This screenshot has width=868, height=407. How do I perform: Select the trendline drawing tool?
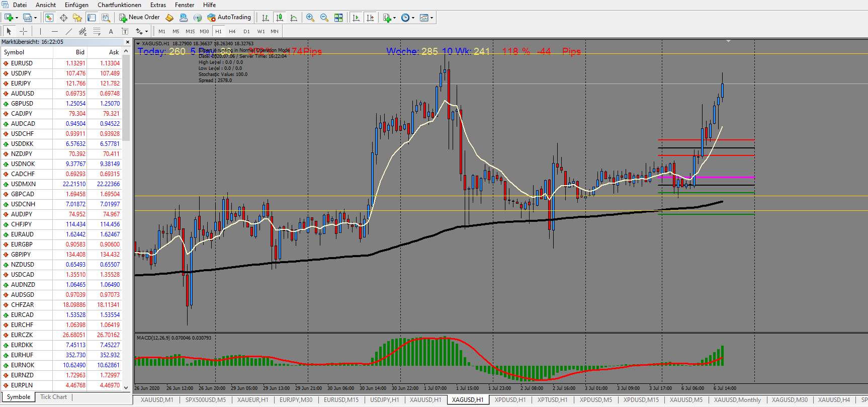[69, 31]
